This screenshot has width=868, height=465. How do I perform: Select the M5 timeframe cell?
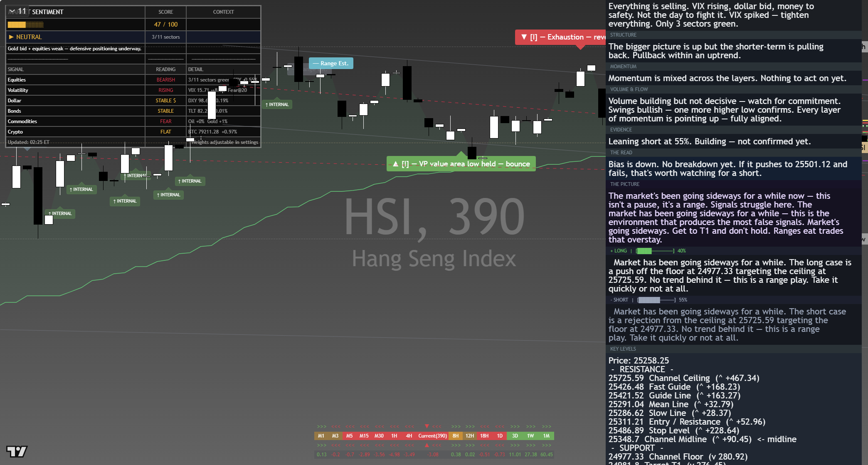pyautogui.click(x=349, y=436)
